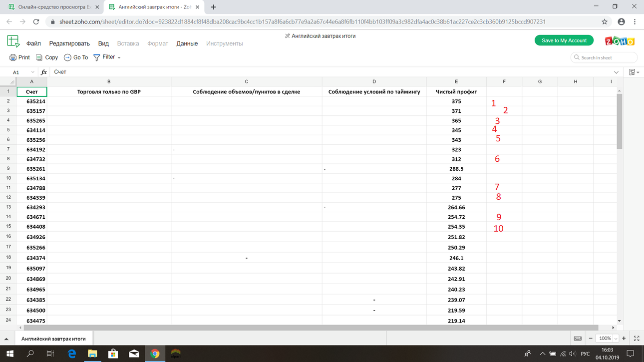The image size is (644, 362).
Task: Open the Файл menu
Action: [x=33, y=43]
